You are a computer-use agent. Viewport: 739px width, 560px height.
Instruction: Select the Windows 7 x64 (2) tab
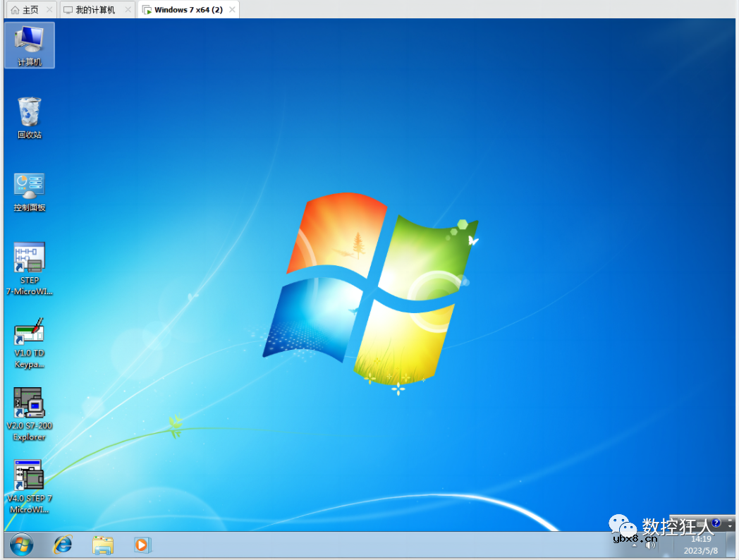tap(188, 10)
